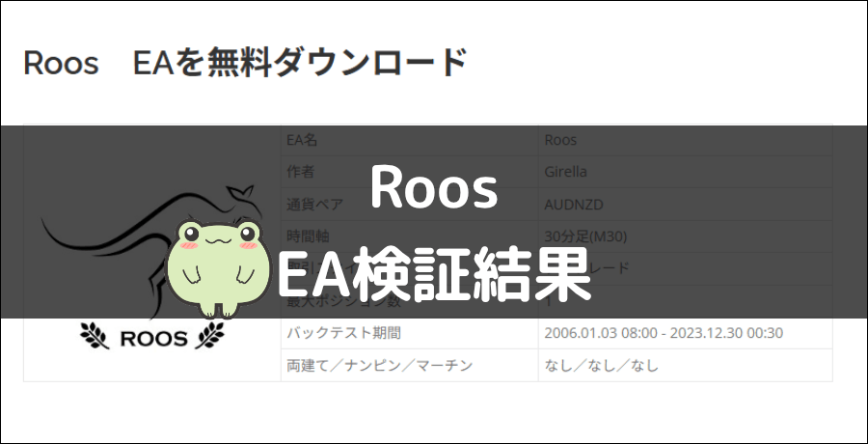Click the ROOS kangaroo logo image

152,267
